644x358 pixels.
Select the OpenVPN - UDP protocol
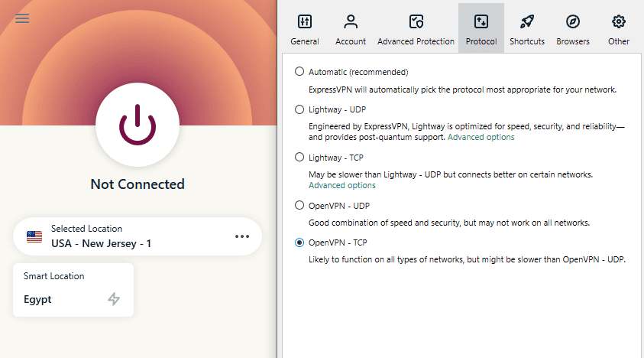coord(299,205)
